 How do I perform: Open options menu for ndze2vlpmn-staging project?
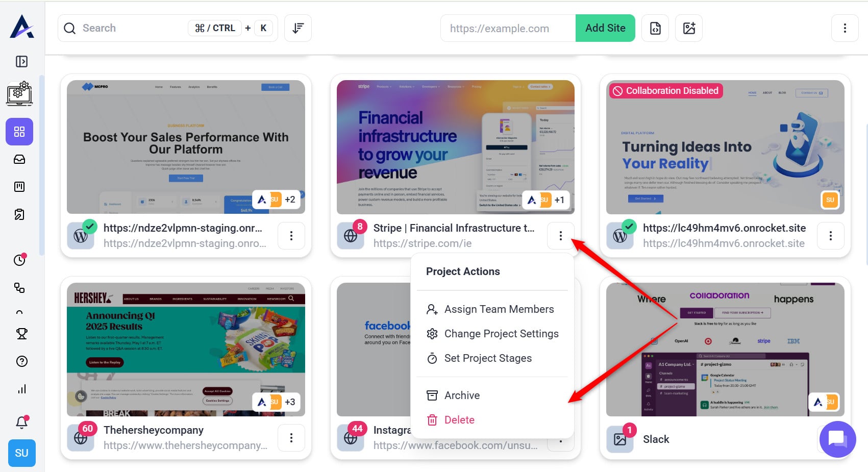[x=291, y=236]
